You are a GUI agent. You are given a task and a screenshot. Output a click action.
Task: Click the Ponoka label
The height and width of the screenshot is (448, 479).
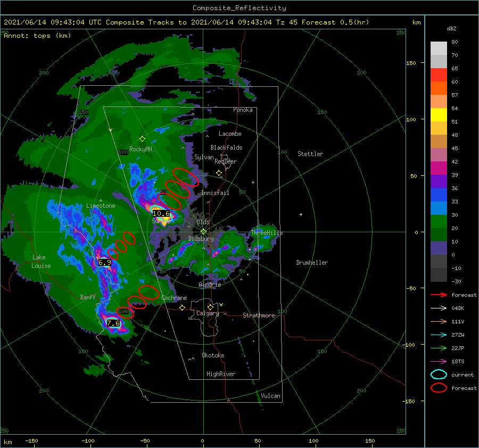(x=243, y=110)
